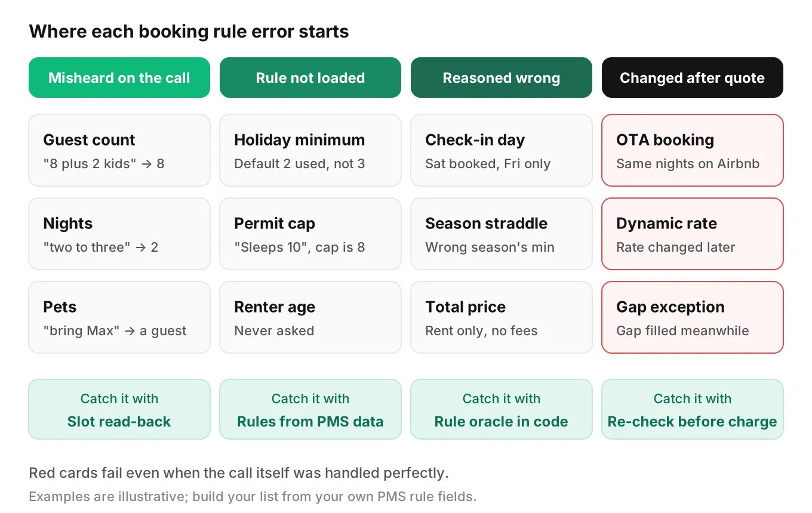Image resolution: width=812 pixels, height=513 pixels.
Task: Choose the Renter age card
Action: pos(310,317)
